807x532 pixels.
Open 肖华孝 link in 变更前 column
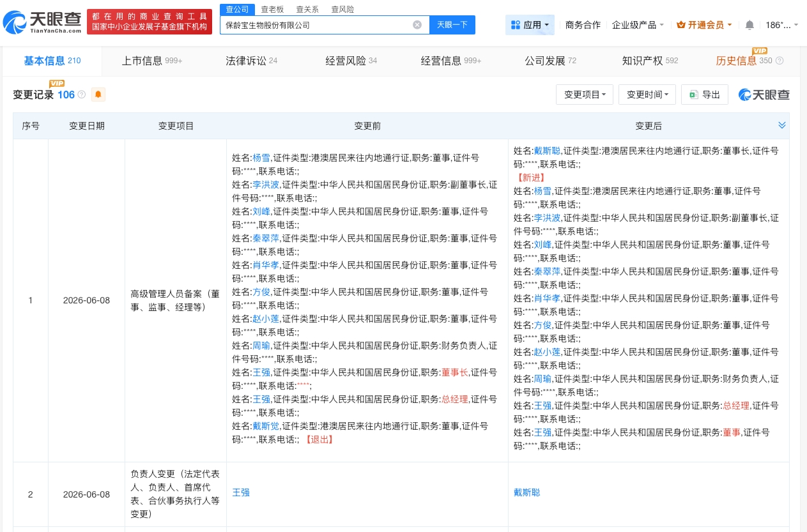(x=266, y=265)
